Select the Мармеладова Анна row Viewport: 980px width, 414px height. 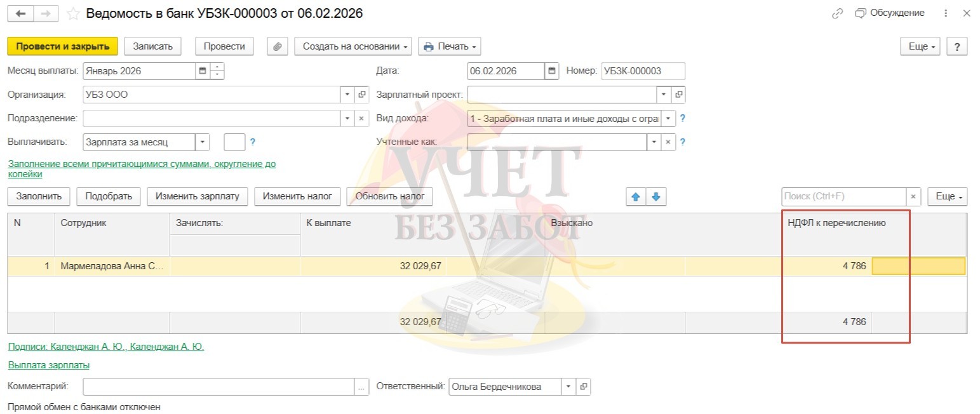pyautogui.click(x=487, y=266)
